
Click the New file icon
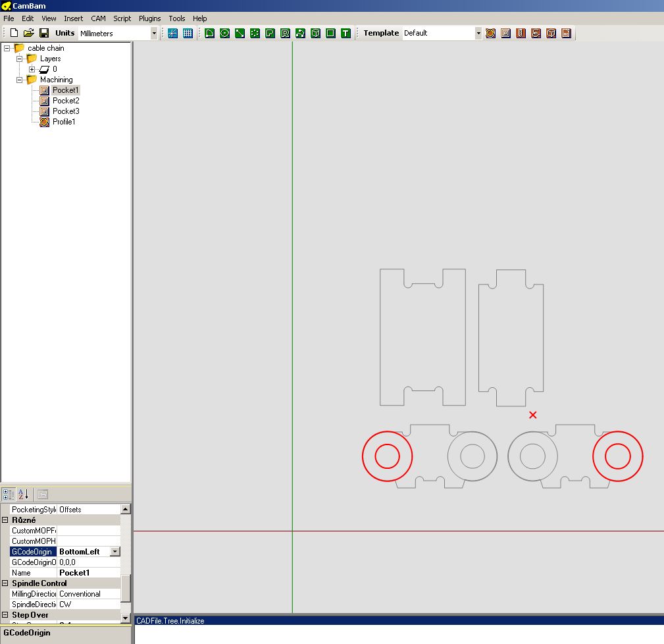click(x=14, y=33)
